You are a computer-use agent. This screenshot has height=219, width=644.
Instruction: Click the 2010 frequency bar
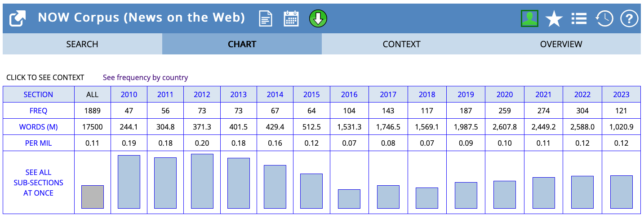pos(129,182)
